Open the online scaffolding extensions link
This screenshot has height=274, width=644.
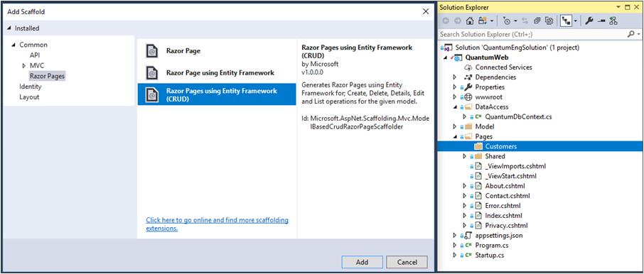218,224
